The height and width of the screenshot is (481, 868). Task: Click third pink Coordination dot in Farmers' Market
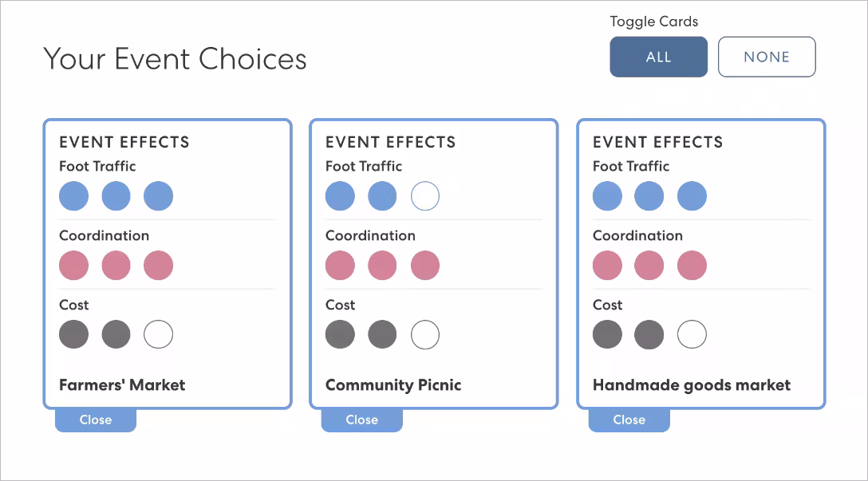(158, 266)
